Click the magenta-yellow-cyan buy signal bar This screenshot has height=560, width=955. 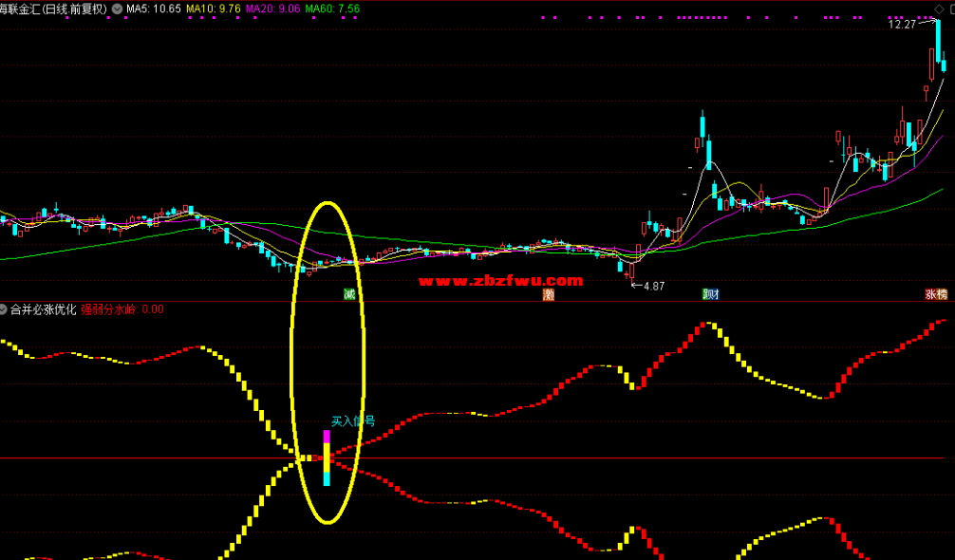(x=327, y=457)
